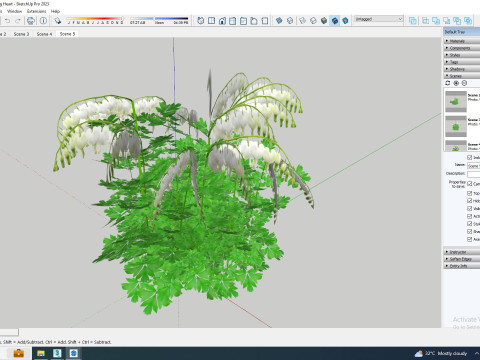The image size is (480, 360).
Task: Click the scene Description input field
Action: pyautogui.click(x=473, y=174)
